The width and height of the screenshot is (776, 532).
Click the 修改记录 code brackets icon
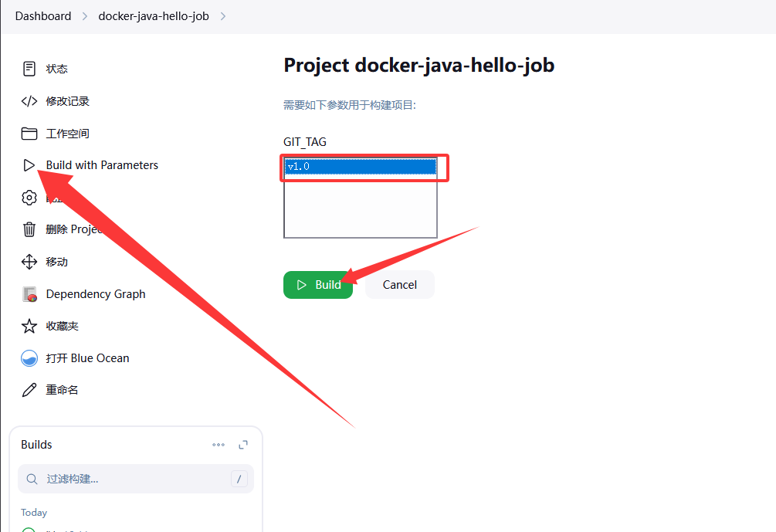[29, 101]
